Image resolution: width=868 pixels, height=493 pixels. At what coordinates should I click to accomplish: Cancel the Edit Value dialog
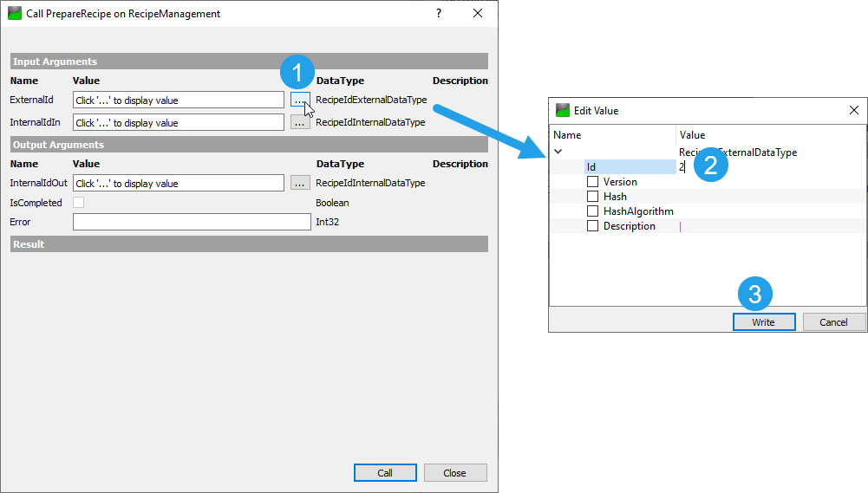(833, 322)
